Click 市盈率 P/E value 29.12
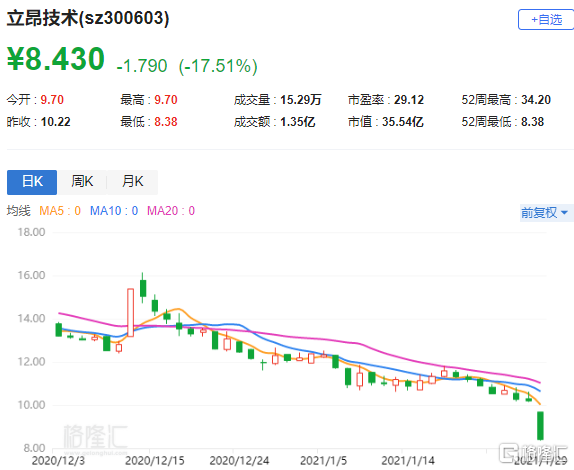This screenshot has height=470, width=574. [409, 100]
